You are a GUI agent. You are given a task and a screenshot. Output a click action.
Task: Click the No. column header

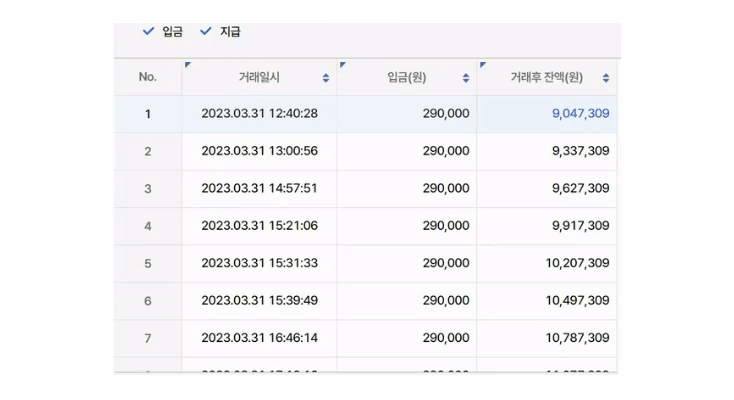(x=148, y=77)
